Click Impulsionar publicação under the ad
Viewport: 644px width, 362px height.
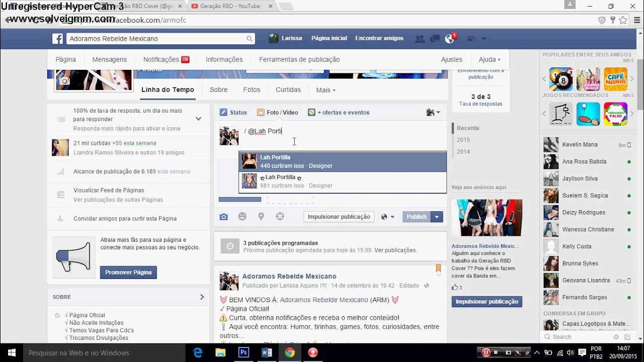coord(487,302)
